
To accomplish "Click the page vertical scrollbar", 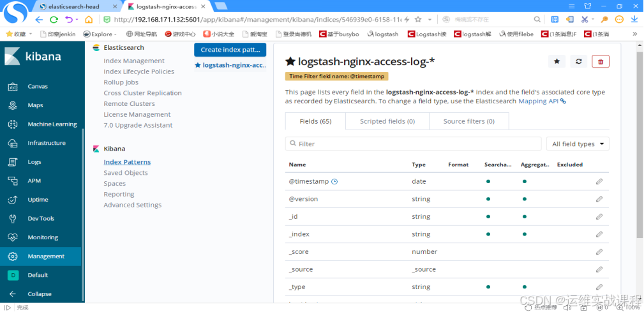I will (640, 144).
